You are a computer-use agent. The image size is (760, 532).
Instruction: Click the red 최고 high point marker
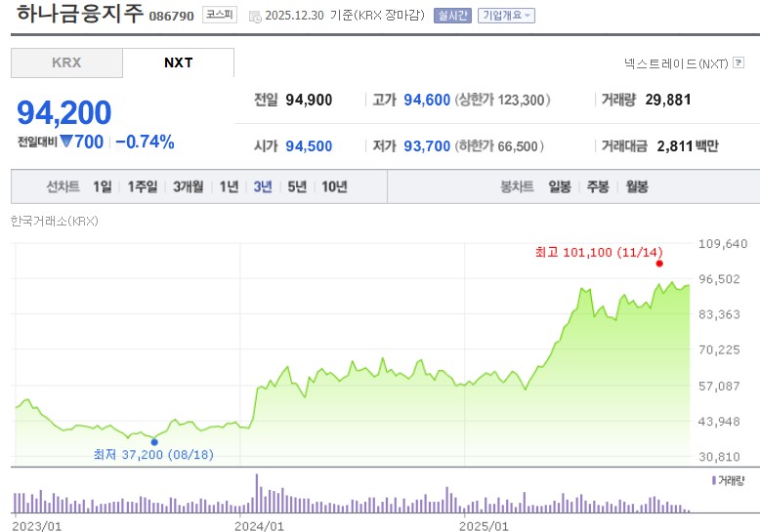coord(659,264)
